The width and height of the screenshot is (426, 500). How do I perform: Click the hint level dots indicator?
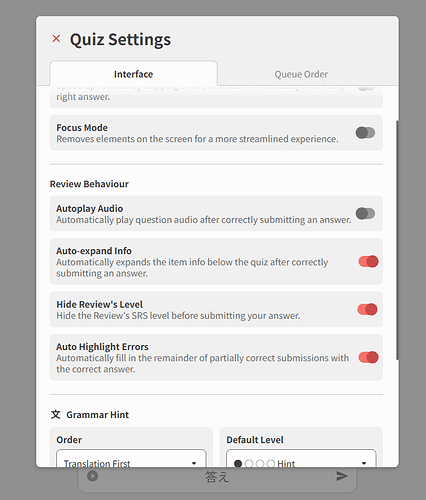click(x=255, y=464)
